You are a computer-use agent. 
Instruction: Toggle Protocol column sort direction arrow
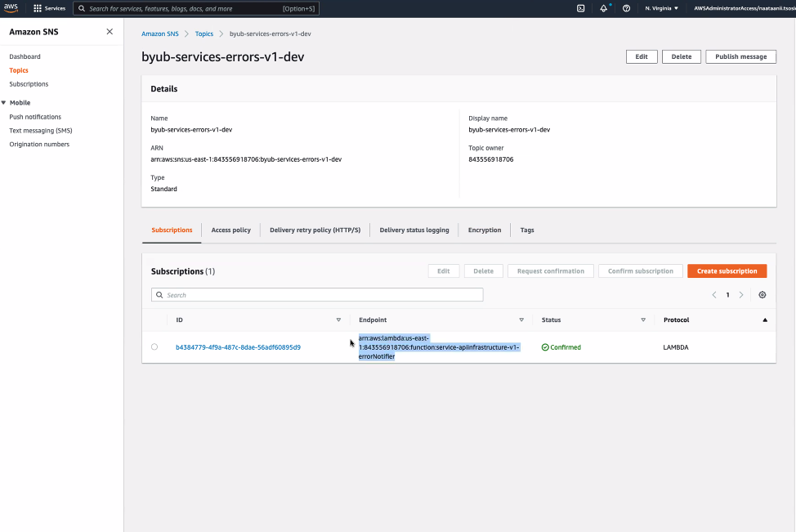click(x=765, y=320)
